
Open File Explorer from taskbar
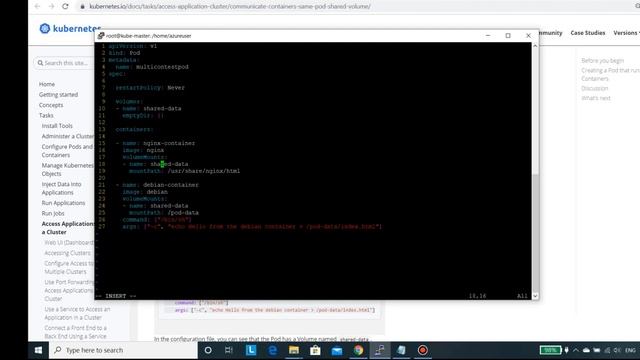coord(294,350)
